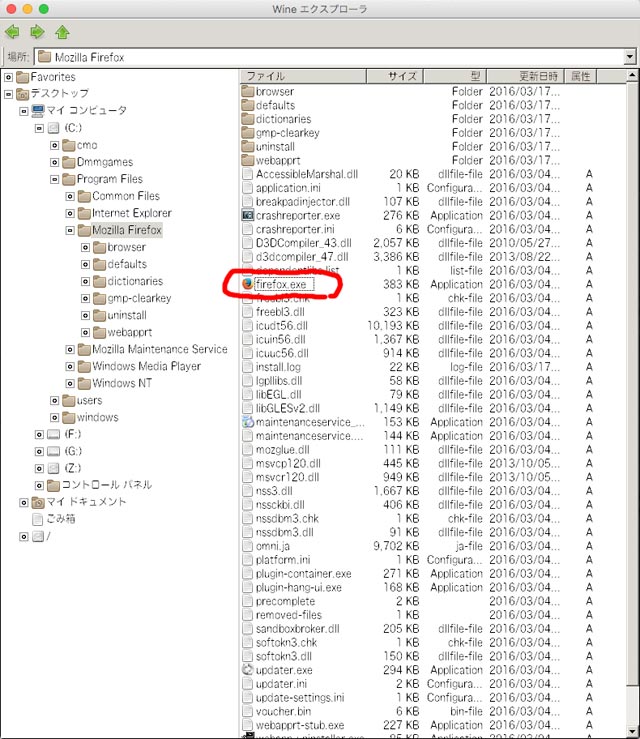Viewport: 640px width, 739px height.
Task: Expand the windows folder node
Action: point(55,417)
